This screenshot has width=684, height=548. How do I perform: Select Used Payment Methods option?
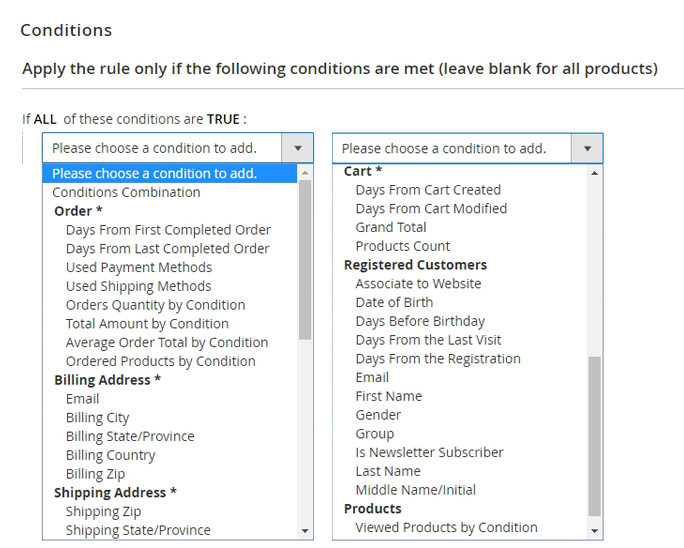pos(139,267)
